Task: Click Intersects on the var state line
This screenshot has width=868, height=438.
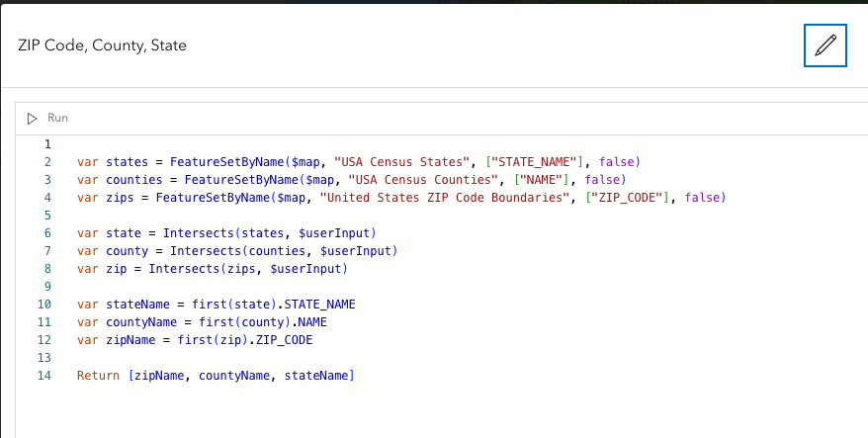Action: (198, 233)
